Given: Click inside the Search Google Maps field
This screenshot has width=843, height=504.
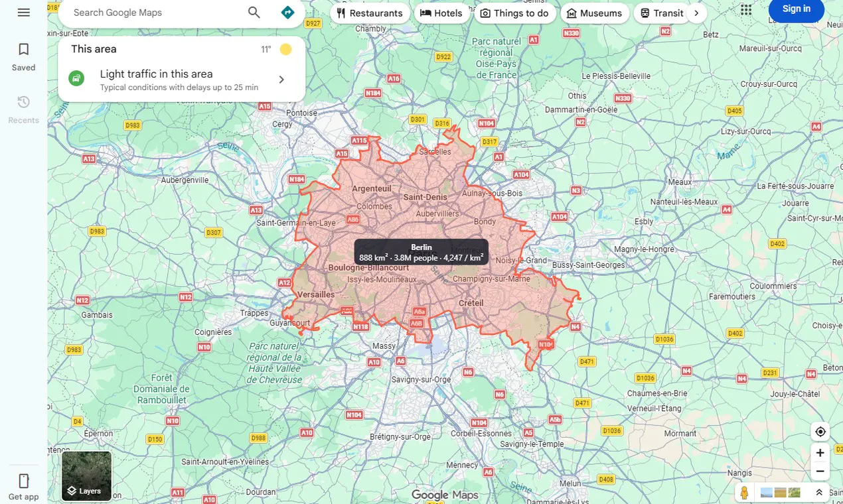Looking at the screenshot, I should [156, 13].
